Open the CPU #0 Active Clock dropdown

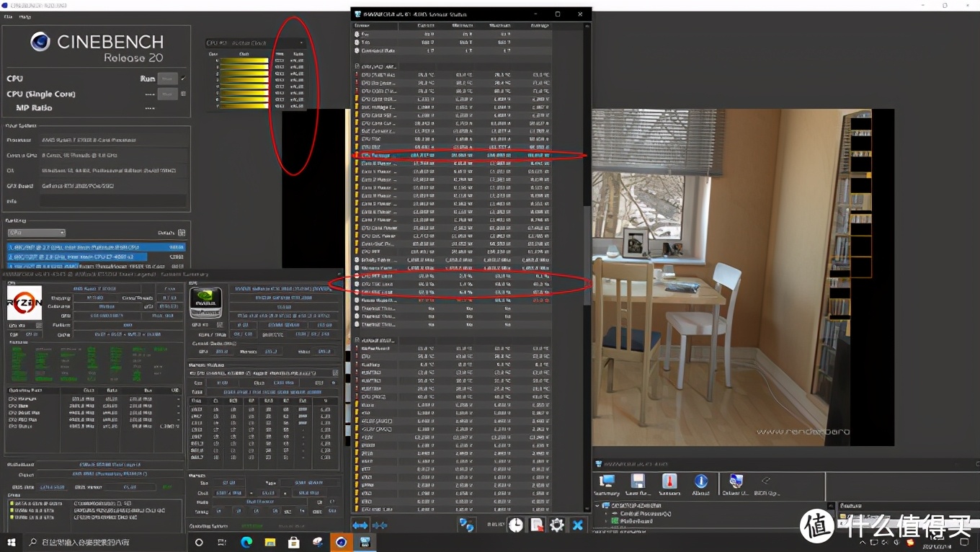coord(256,43)
